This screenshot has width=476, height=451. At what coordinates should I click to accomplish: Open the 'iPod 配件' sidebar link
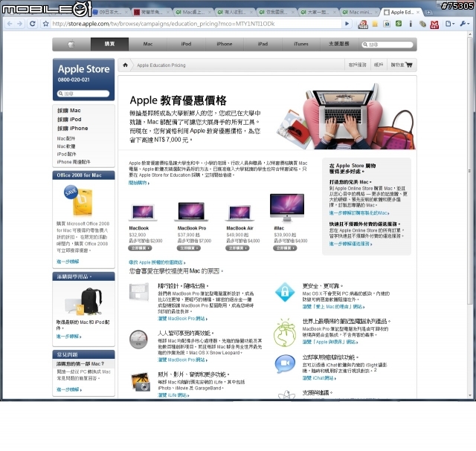[66, 155]
